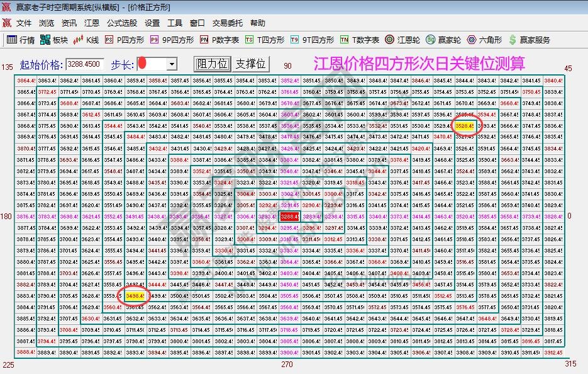Viewport: 588px width, 374px height.
Task: Open the 9T四方形 tool
Action: (312, 39)
